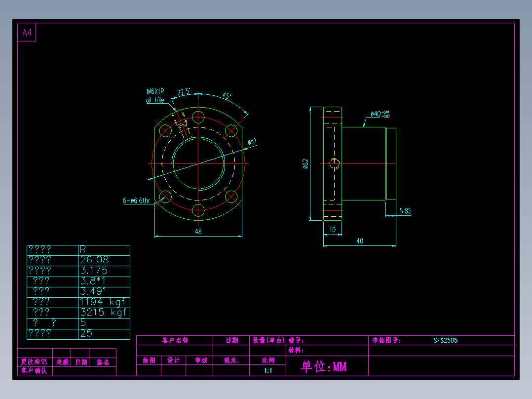Click the 视角 cell

[x=231, y=360]
